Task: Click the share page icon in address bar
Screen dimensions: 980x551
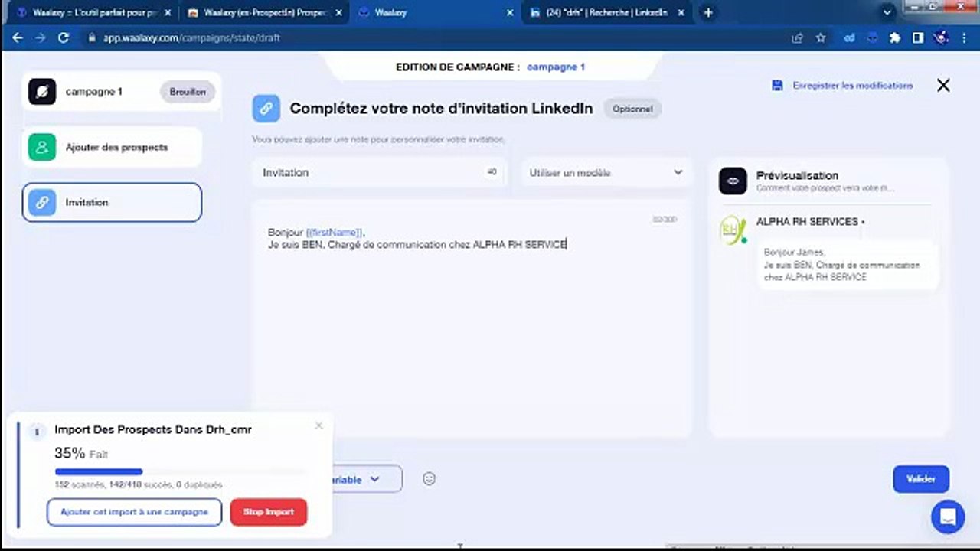Action: 798,37
